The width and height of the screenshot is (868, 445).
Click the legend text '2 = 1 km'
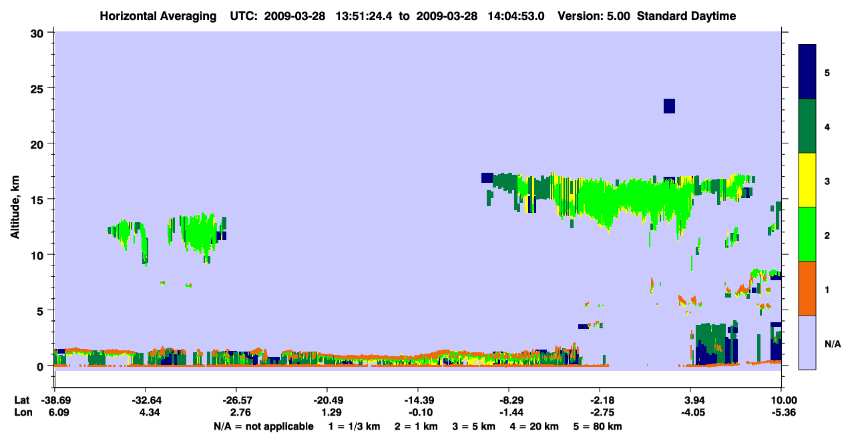tap(417, 426)
